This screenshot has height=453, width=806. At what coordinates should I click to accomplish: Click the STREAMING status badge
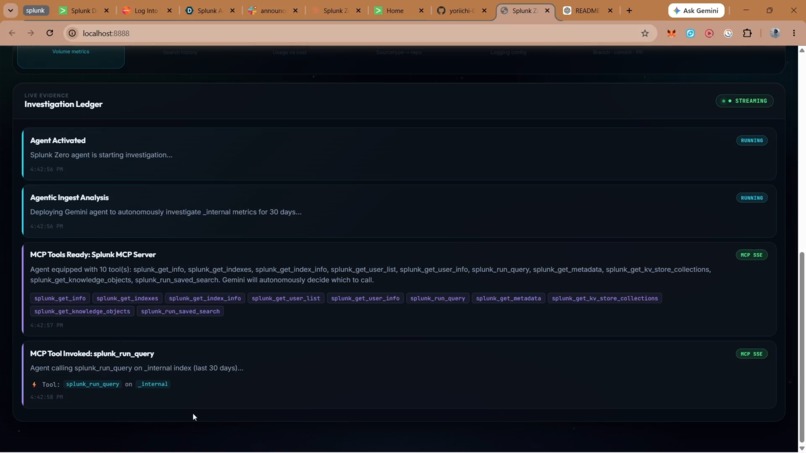[x=744, y=101]
